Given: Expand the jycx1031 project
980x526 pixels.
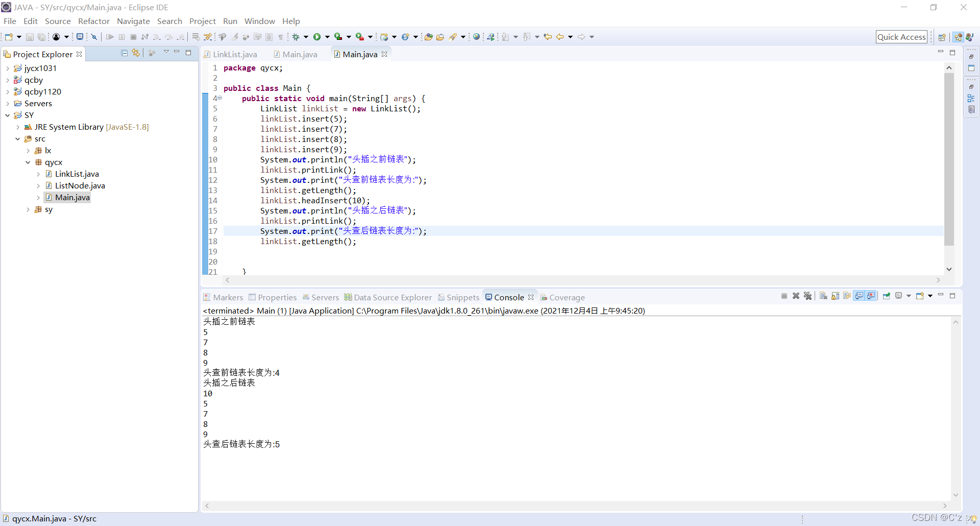Looking at the screenshot, I should tap(8, 68).
